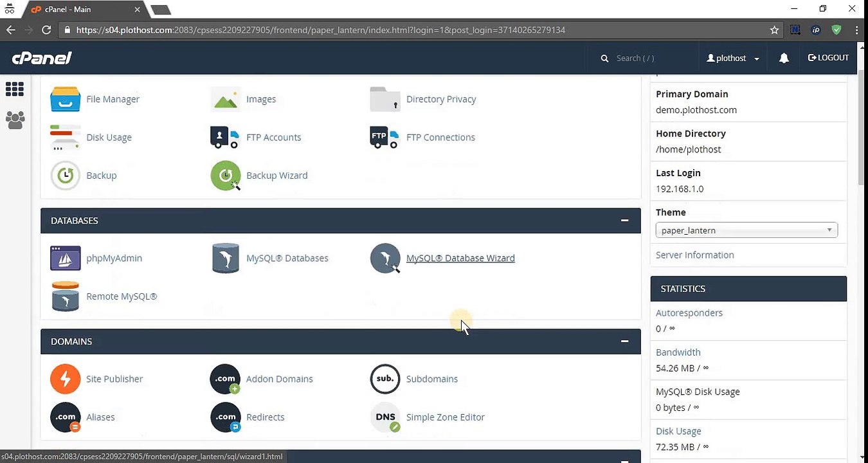Click the /home/plothost home directory text
Viewport: 868px width, 463px height.
(688, 149)
